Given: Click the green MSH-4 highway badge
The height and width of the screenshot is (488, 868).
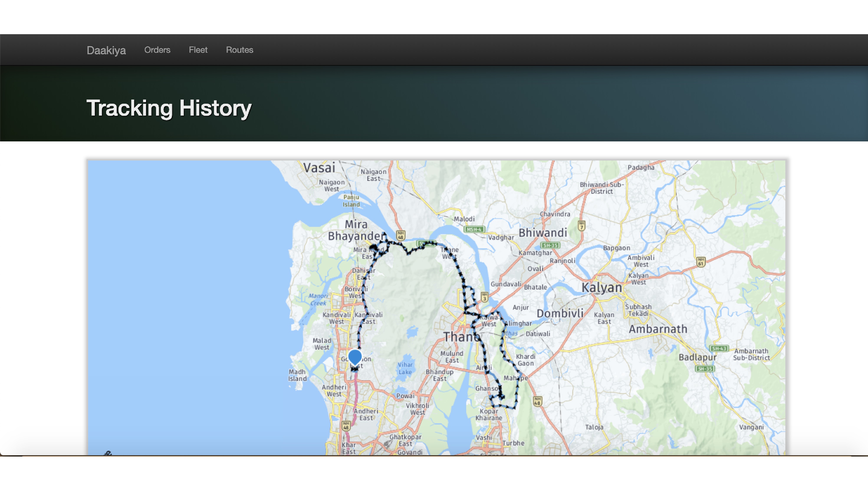Looking at the screenshot, I should click(474, 229).
